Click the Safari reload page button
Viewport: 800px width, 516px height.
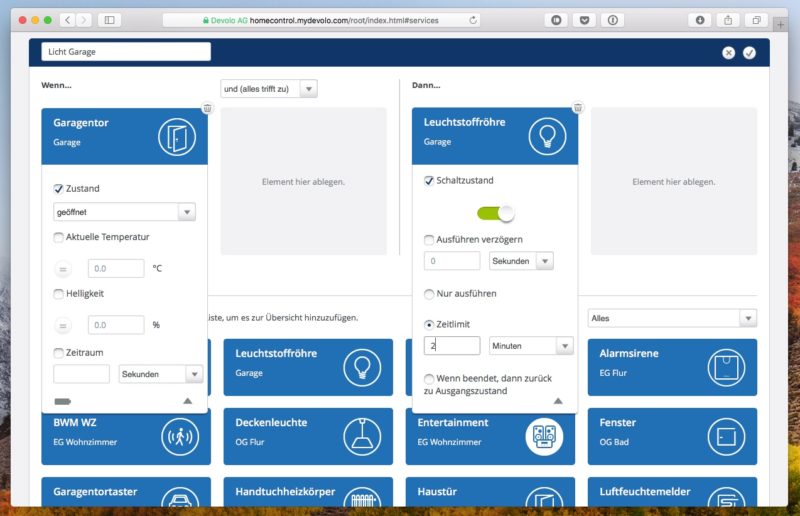coord(472,20)
